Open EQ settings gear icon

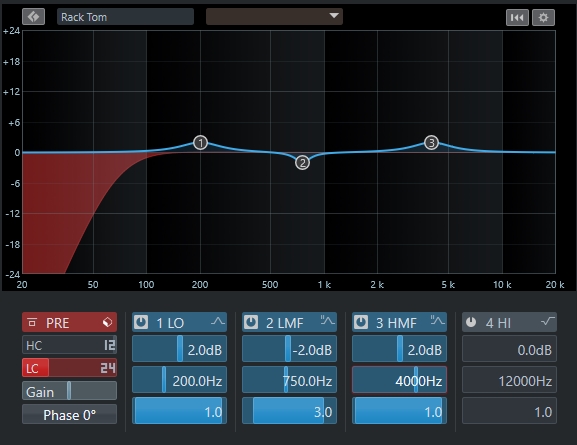click(x=543, y=17)
